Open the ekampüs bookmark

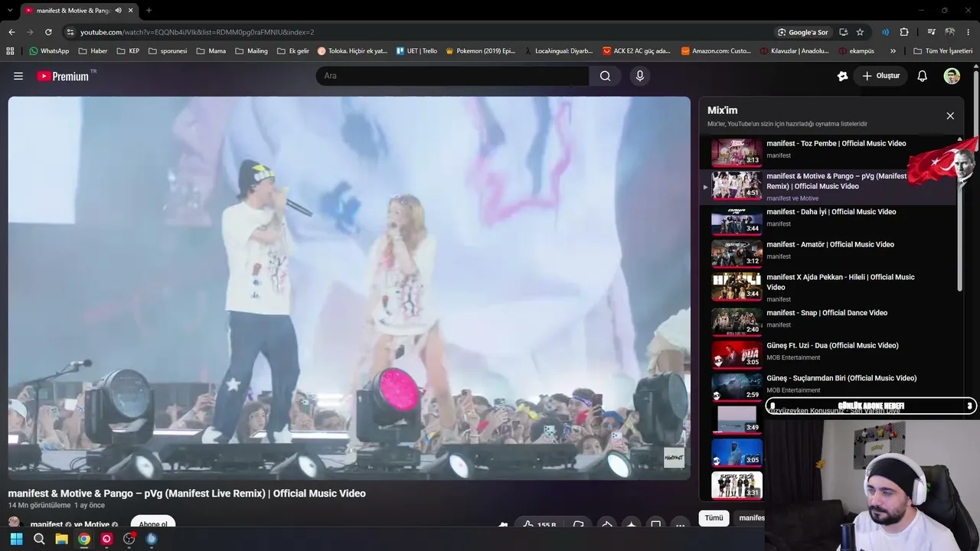856,51
